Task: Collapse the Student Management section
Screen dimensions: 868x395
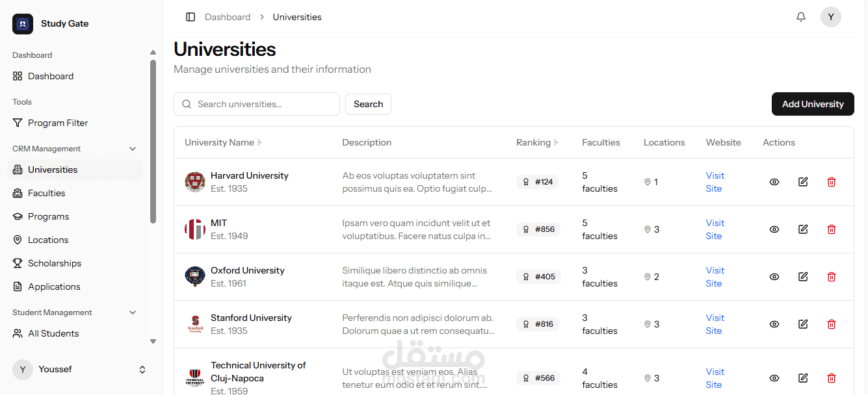Action: (133, 312)
